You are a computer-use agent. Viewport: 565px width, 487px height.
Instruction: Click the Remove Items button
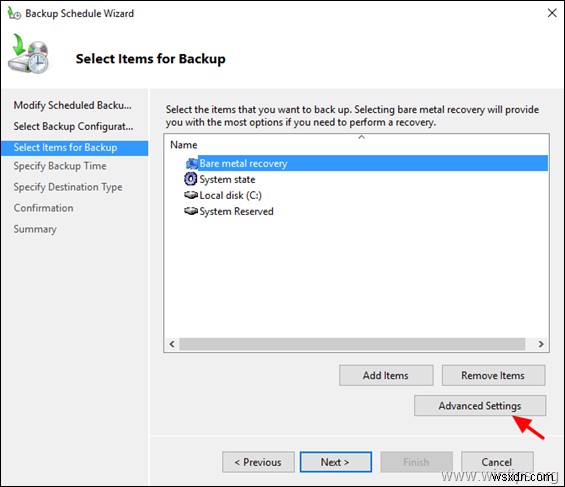click(x=493, y=375)
